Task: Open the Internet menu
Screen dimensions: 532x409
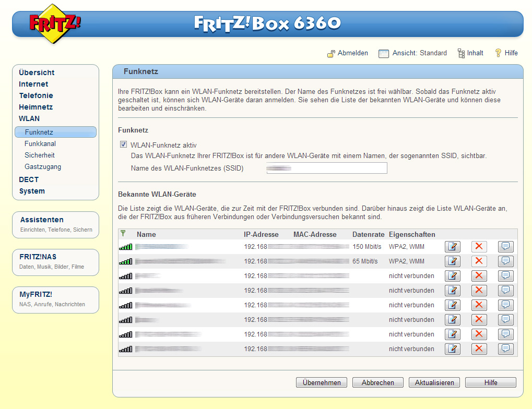Action: (33, 84)
